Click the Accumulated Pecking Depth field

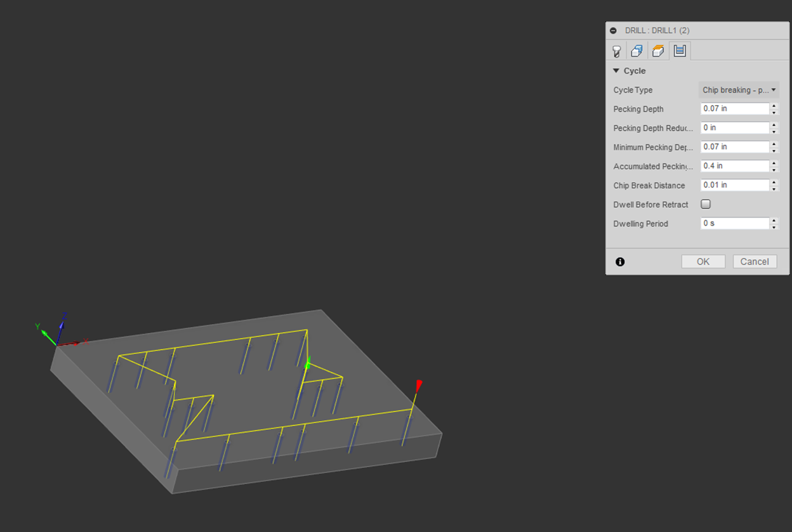pyautogui.click(x=734, y=166)
